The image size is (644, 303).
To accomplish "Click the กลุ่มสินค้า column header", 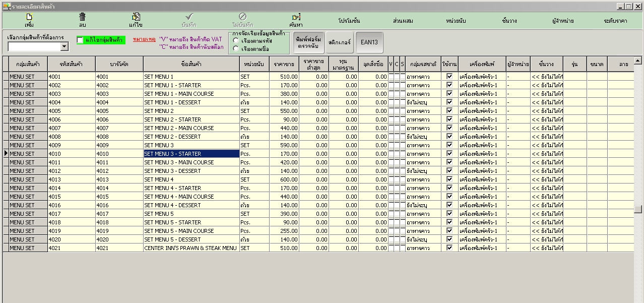I will tap(28, 64).
